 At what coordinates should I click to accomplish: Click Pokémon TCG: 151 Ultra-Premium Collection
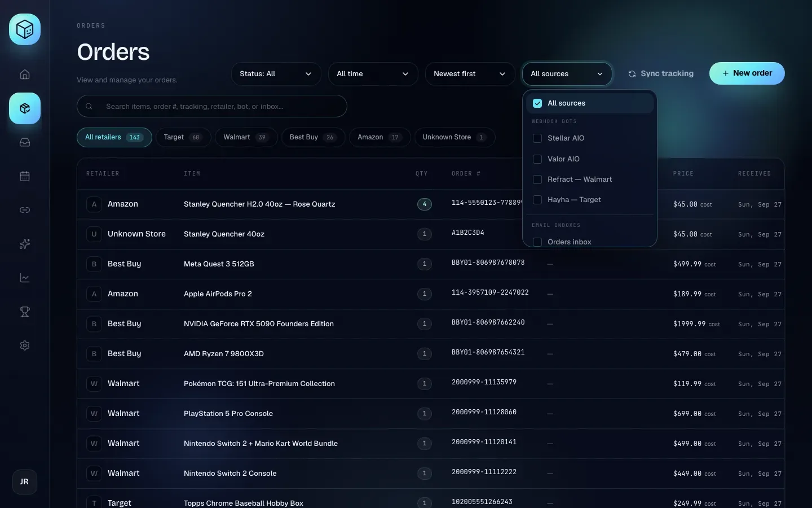coord(259,384)
